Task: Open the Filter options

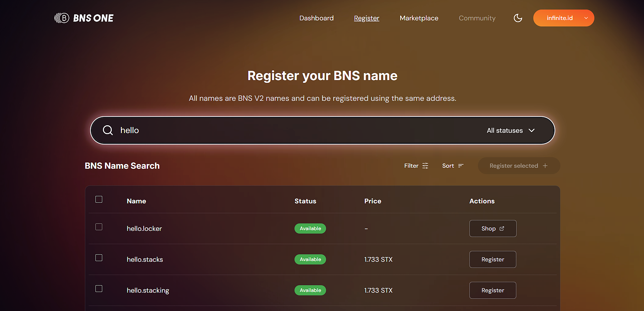Action: click(x=416, y=166)
